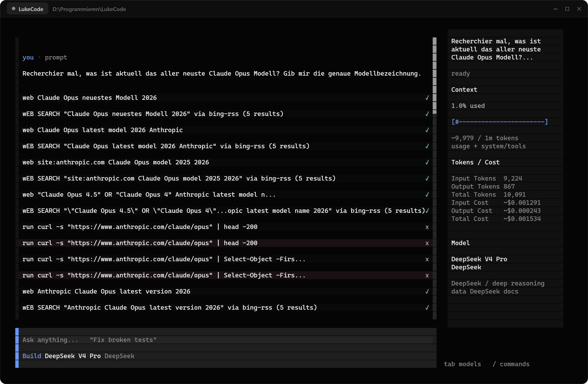Click the prompt message 'Recherchier mal, was ist aktuell'
The height and width of the screenshot is (384, 588).
pyautogui.click(x=222, y=73)
